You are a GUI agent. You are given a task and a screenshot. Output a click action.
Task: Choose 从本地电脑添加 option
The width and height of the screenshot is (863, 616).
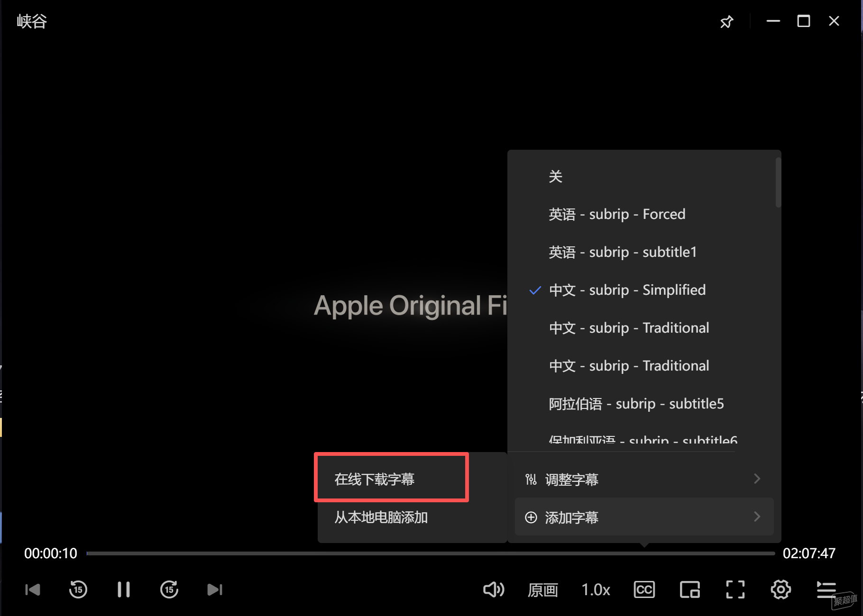tap(381, 517)
